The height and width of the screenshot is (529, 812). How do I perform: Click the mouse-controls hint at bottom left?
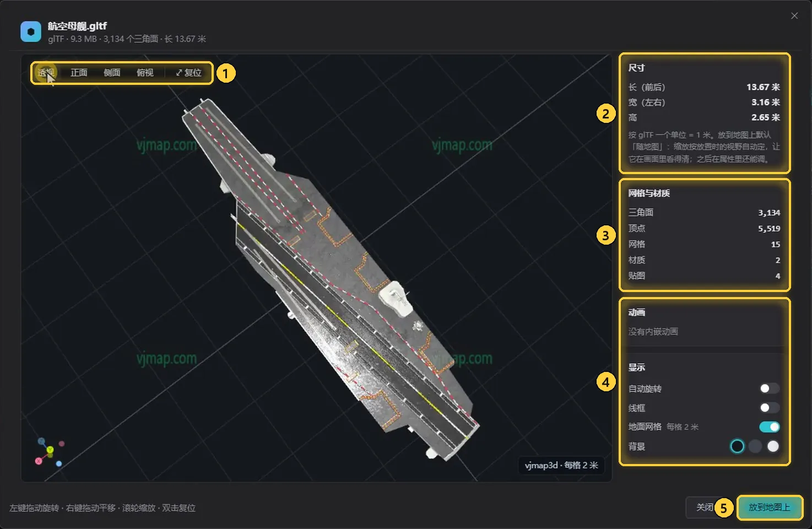pyautogui.click(x=102, y=508)
